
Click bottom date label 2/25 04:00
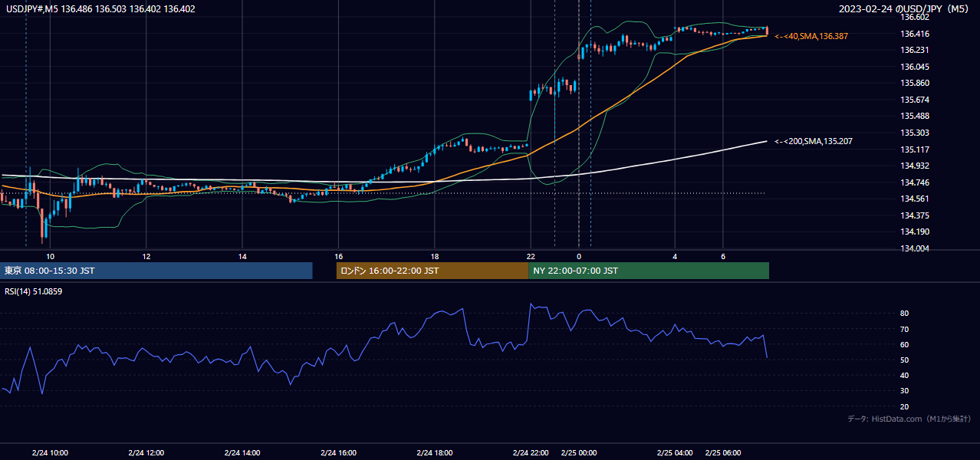pyautogui.click(x=675, y=452)
